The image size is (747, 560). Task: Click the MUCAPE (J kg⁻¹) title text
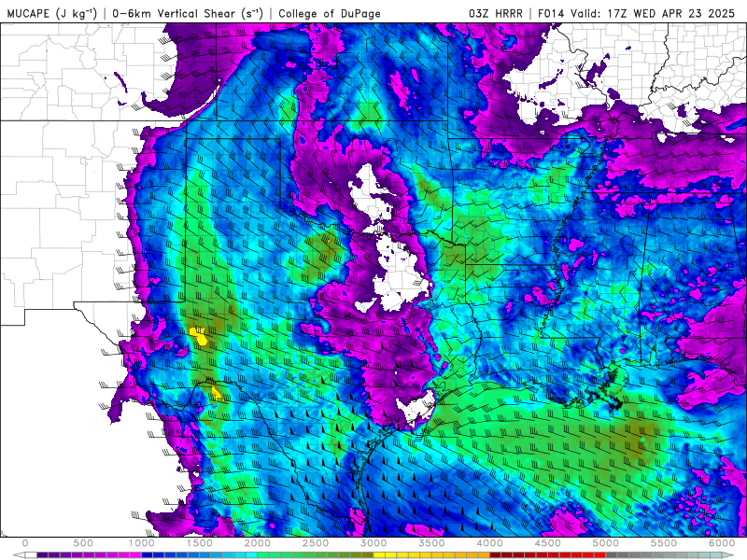(51, 13)
